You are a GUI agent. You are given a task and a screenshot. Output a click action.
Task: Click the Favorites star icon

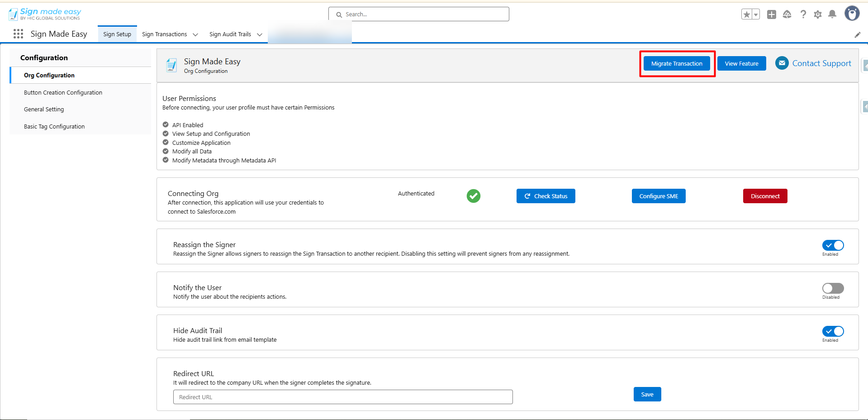(x=746, y=14)
